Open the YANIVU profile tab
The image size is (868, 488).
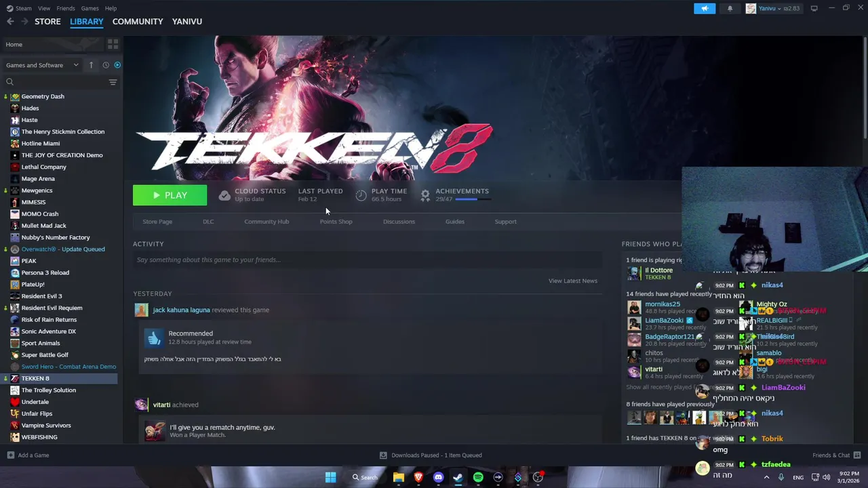187,21
